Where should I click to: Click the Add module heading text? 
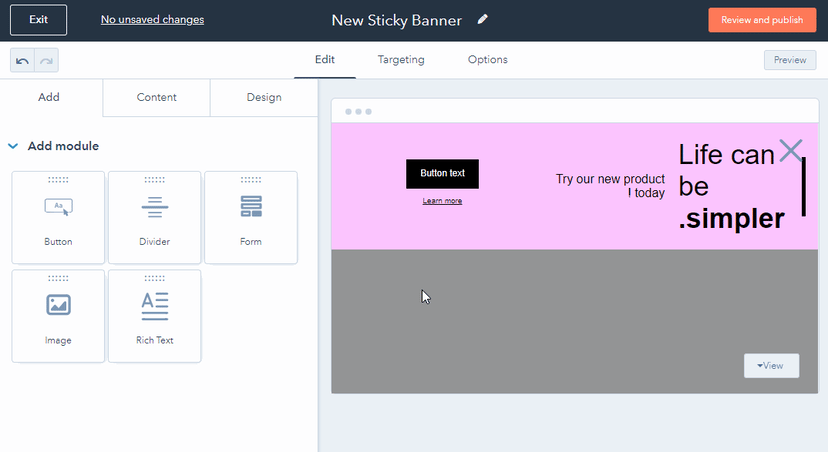pos(63,146)
